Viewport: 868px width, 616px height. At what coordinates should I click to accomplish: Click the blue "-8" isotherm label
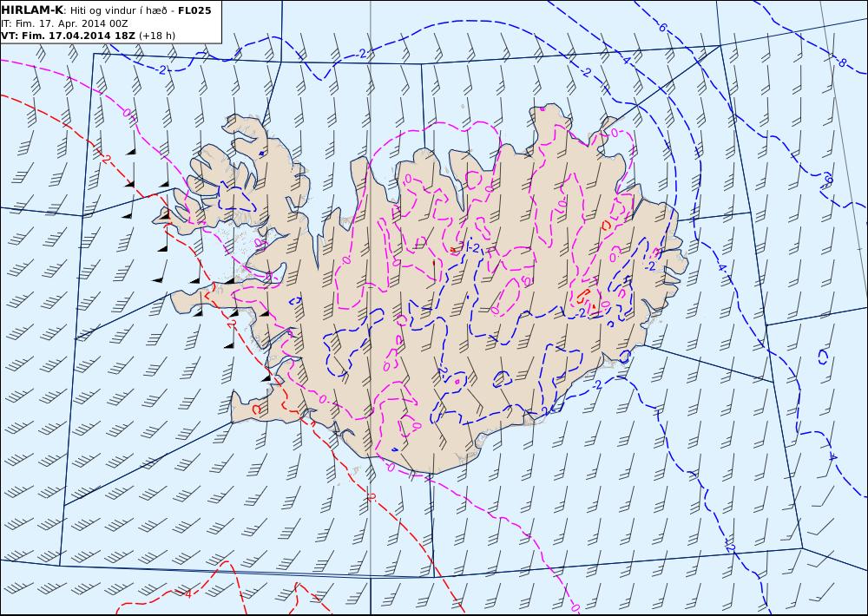(840, 62)
